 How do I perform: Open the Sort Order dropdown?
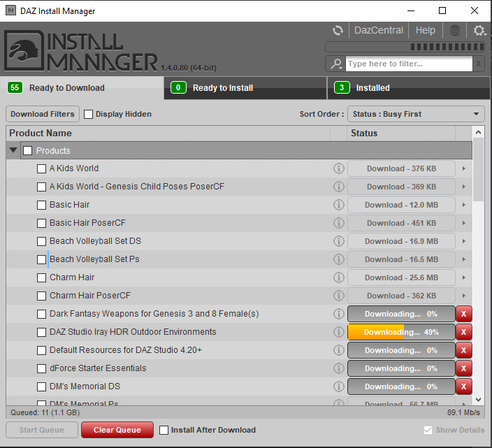(x=417, y=114)
